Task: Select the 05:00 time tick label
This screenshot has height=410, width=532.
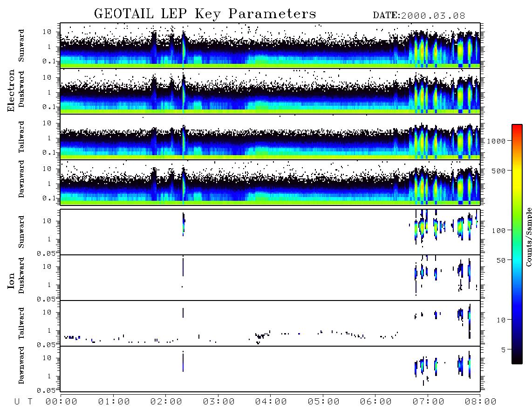Action: point(324,402)
